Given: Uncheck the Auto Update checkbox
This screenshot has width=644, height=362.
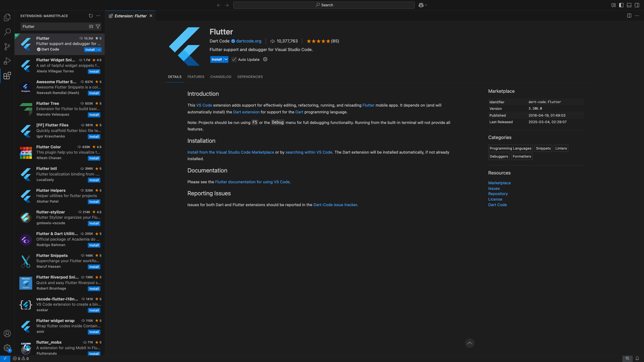Looking at the screenshot, I should [234, 59].
